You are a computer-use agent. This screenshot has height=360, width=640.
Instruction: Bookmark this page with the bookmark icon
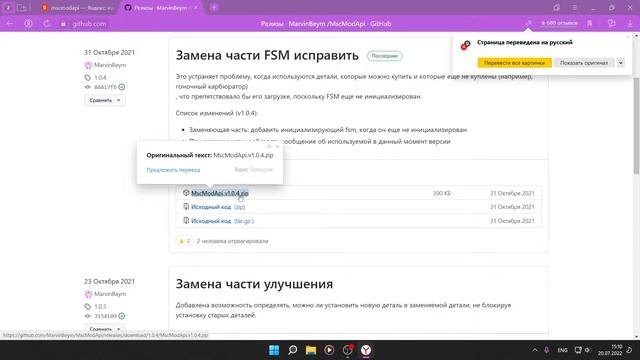point(590,23)
